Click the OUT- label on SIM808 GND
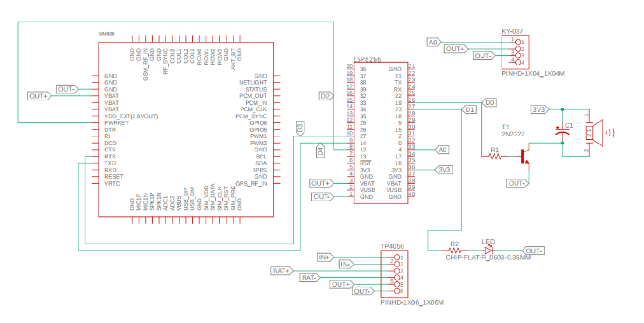 67,89
